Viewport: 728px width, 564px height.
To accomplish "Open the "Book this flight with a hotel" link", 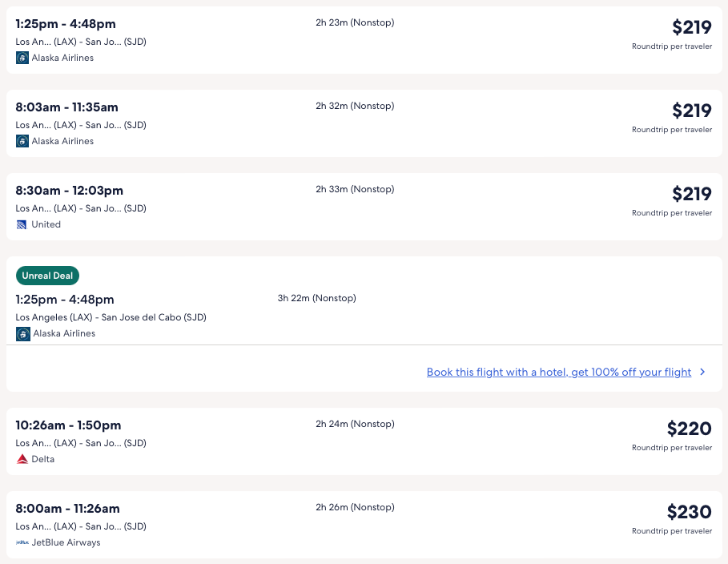I will pyautogui.click(x=558, y=372).
